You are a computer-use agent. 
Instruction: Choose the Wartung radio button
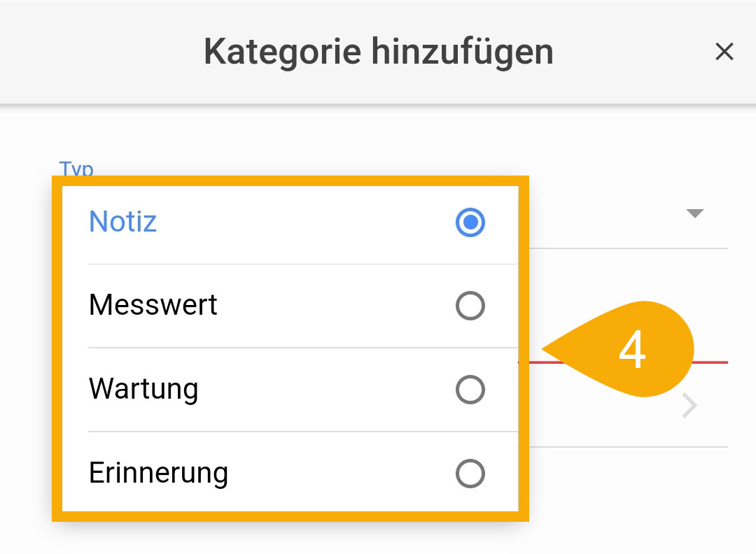coord(470,390)
